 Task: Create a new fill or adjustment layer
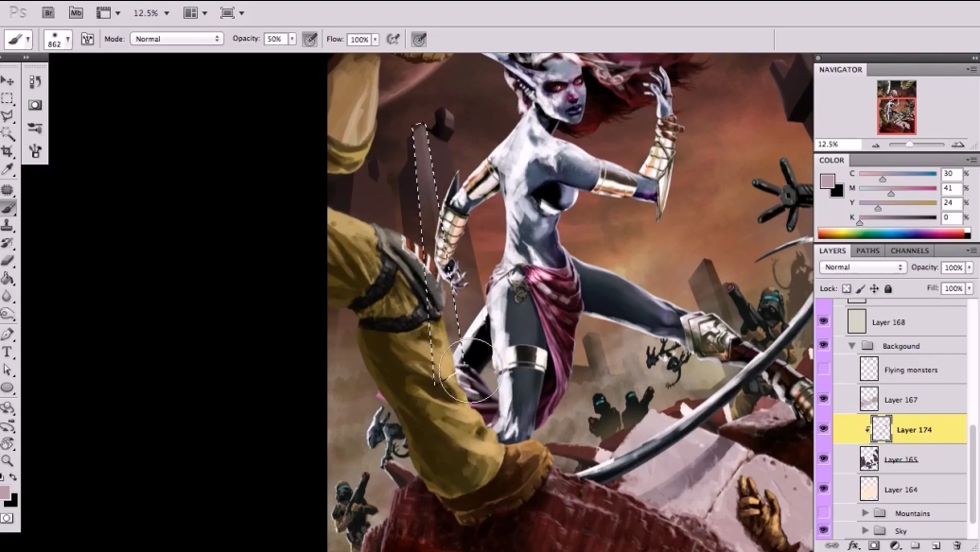[x=895, y=545]
